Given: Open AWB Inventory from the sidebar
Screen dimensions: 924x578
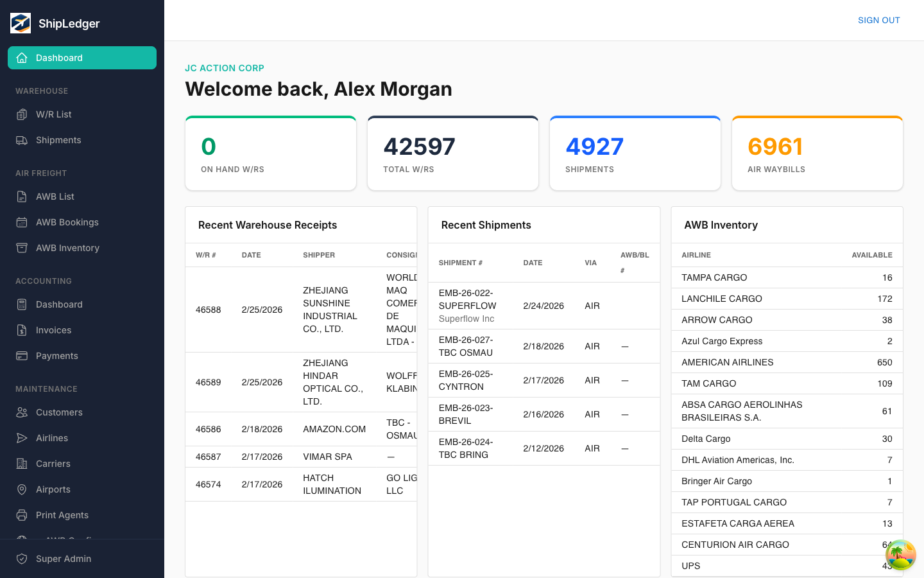Looking at the screenshot, I should coord(82,248).
